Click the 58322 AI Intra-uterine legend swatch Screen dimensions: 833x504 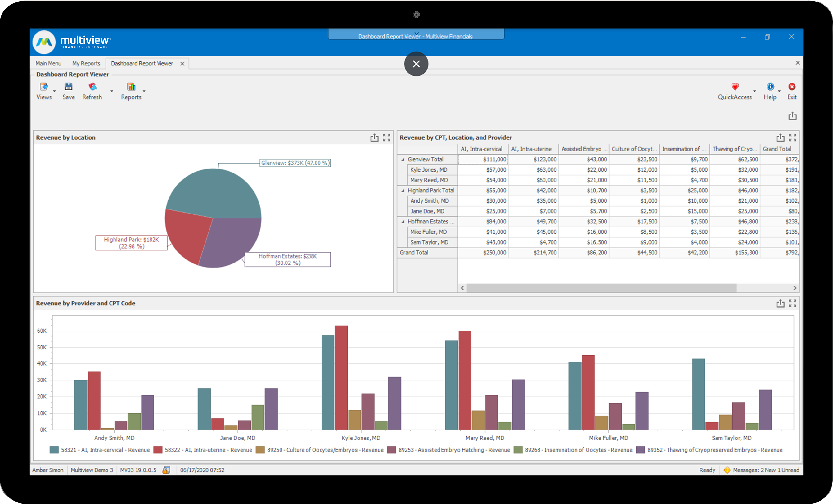[158, 450]
